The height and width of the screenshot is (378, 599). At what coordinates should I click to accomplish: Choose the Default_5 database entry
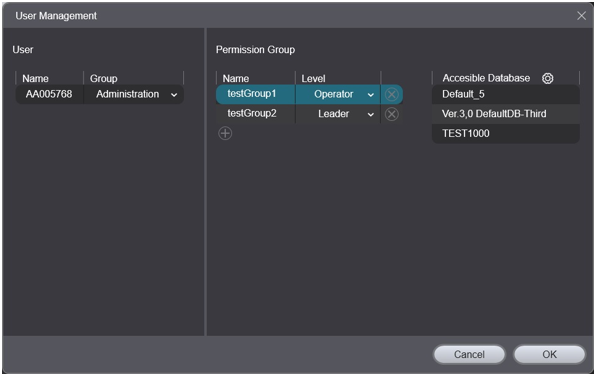click(506, 94)
